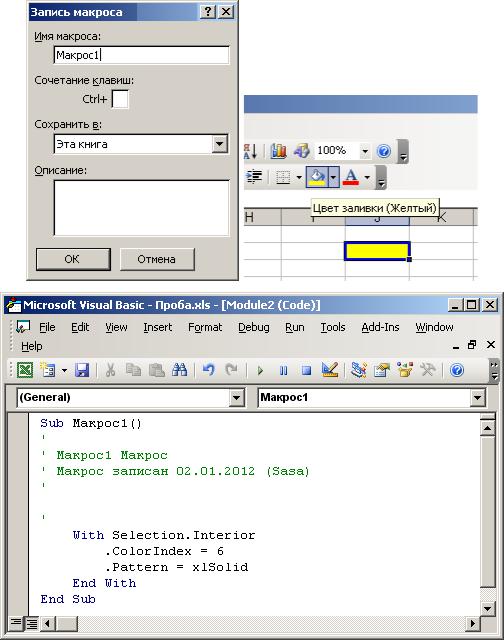The height and width of the screenshot is (640, 504).
Task: Click the Font Color red A icon
Action: tap(351, 177)
